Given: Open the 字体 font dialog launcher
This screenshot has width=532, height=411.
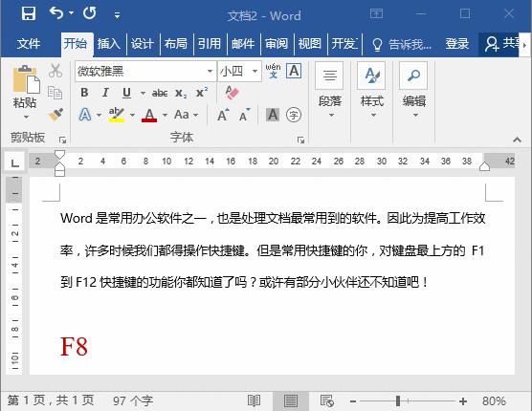Looking at the screenshot, I should [300, 140].
